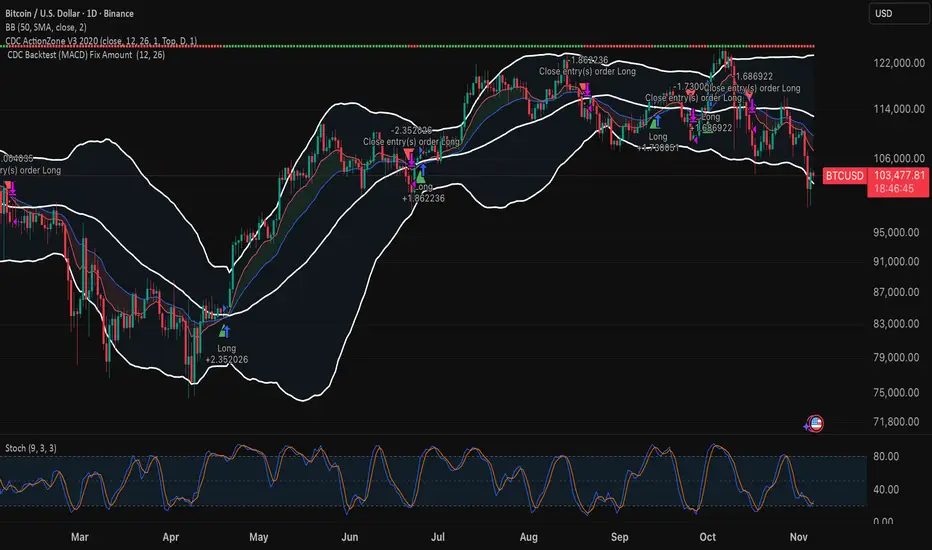The image size is (932, 550).
Task: Select the BB (50, SMA, close, 2) indicator legend
Action: tap(46, 27)
